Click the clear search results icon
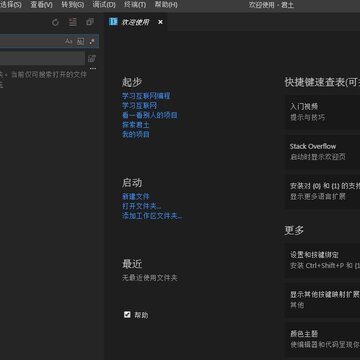 pyautogui.click(x=73, y=22)
